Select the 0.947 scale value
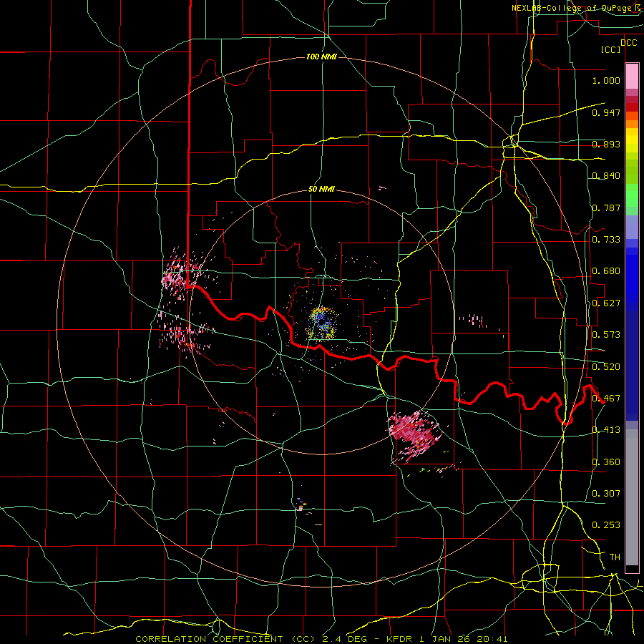This screenshot has height=644, width=644. (606, 112)
